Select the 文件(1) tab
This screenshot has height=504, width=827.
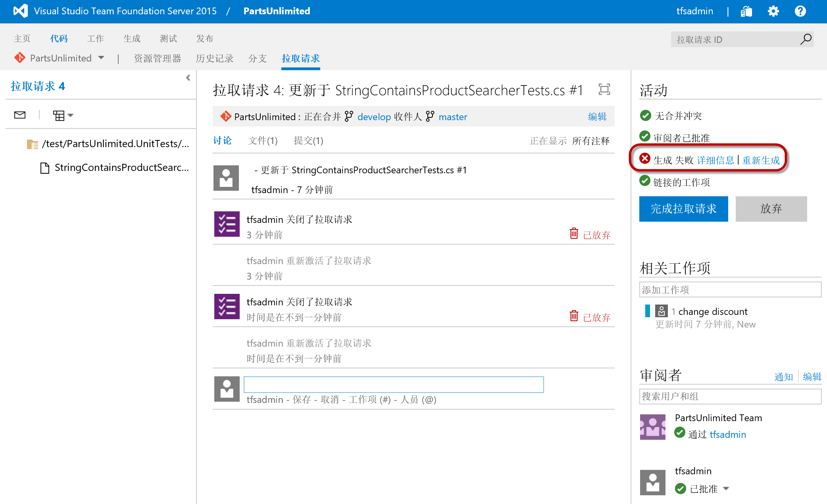point(263,140)
